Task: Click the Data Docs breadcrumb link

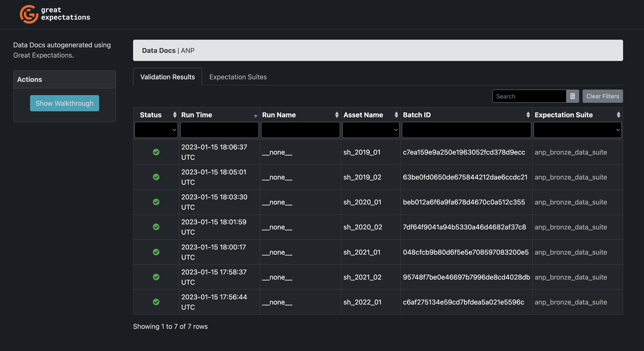Action: pyautogui.click(x=159, y=51)
